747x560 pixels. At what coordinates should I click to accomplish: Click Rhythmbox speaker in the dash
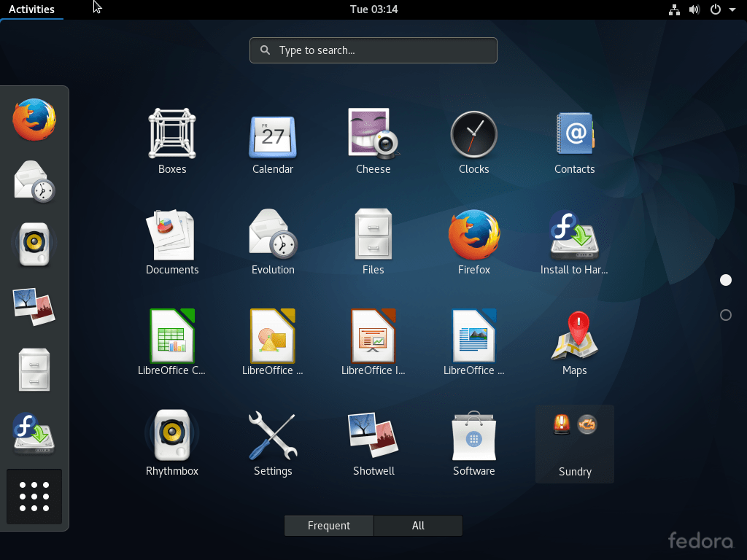click(x=34, y=244)
